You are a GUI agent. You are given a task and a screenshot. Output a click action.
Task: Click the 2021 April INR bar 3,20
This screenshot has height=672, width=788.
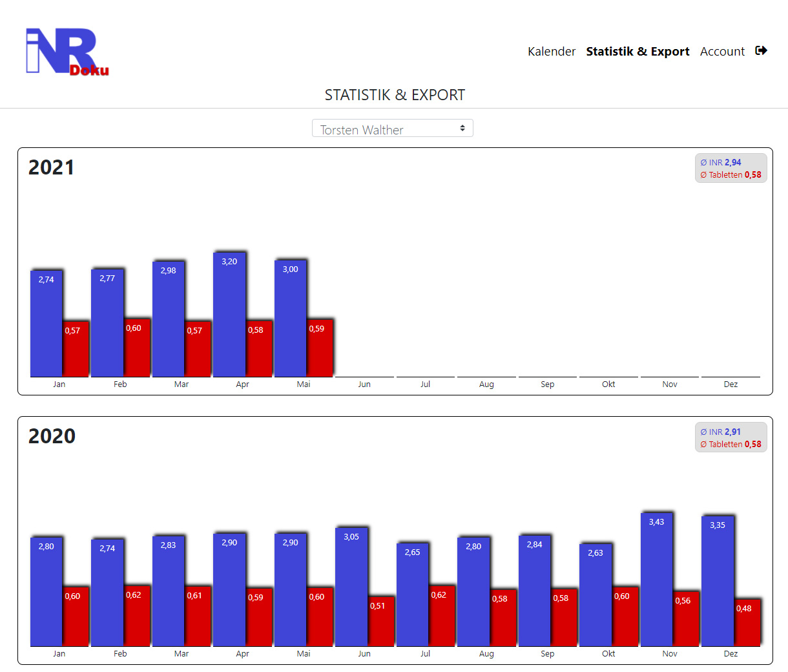click(229, 315)
